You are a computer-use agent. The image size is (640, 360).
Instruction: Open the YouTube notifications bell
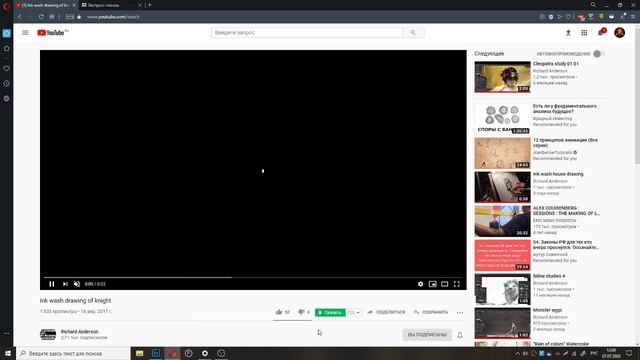click(601, 32)
